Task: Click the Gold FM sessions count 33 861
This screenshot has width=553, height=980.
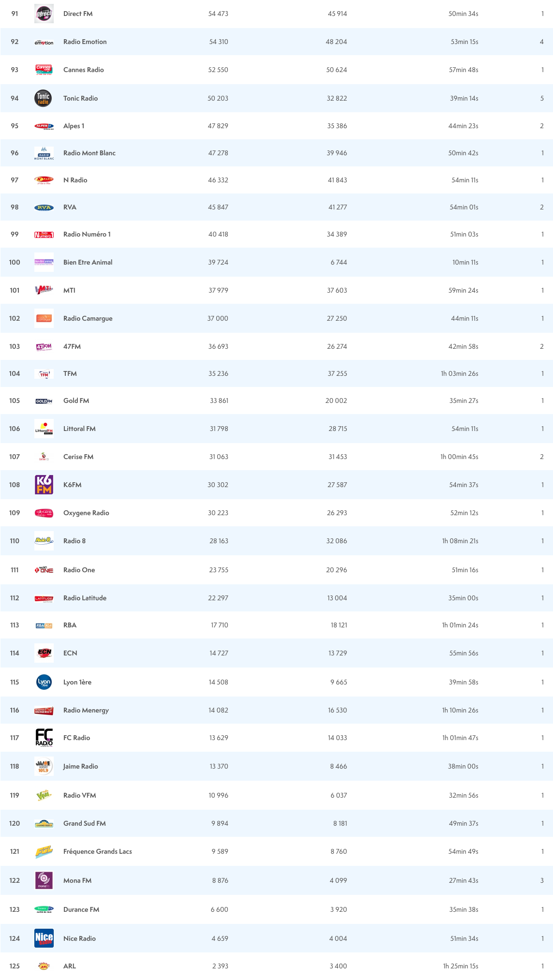Action: [219, 401]
